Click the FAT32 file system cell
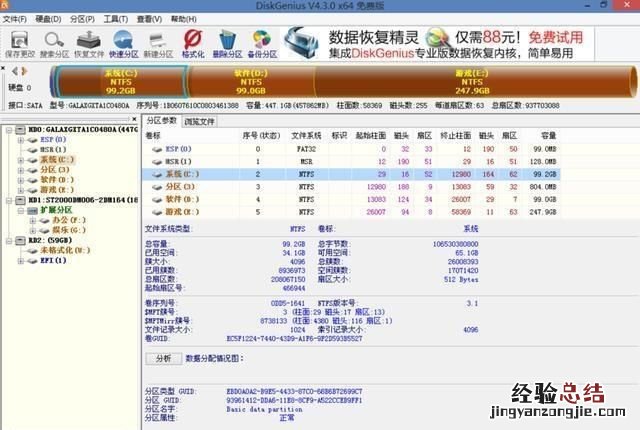 307,149
